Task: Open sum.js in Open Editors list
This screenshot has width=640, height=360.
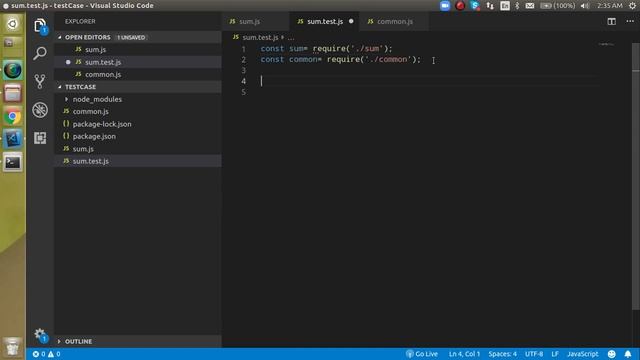Action: tap(138, 49)
